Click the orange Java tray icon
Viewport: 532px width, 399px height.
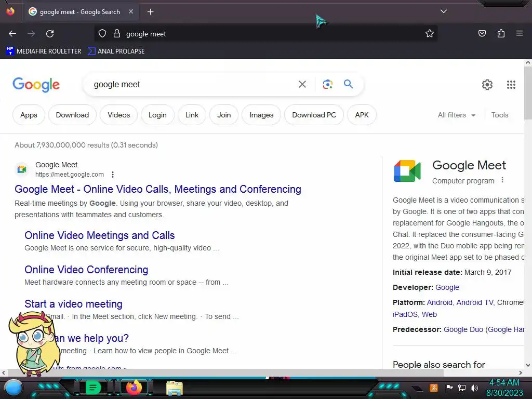coord(434,388)
